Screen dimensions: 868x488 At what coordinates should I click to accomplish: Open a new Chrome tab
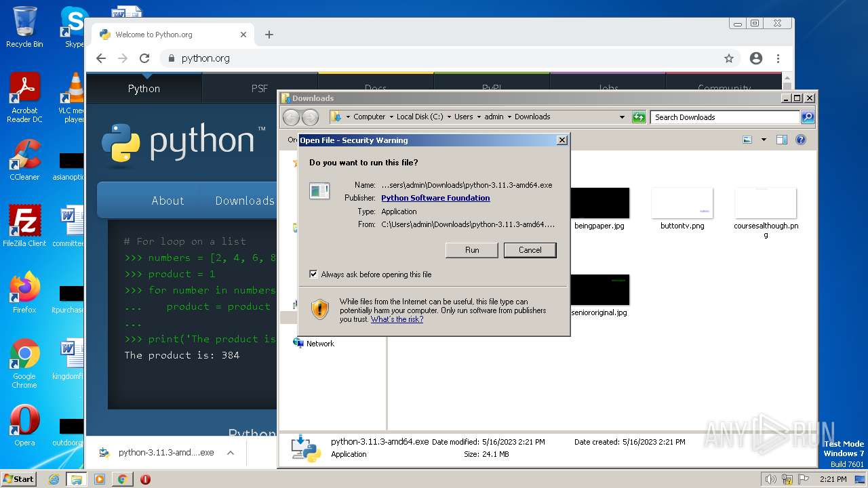(x=269, y=35)
